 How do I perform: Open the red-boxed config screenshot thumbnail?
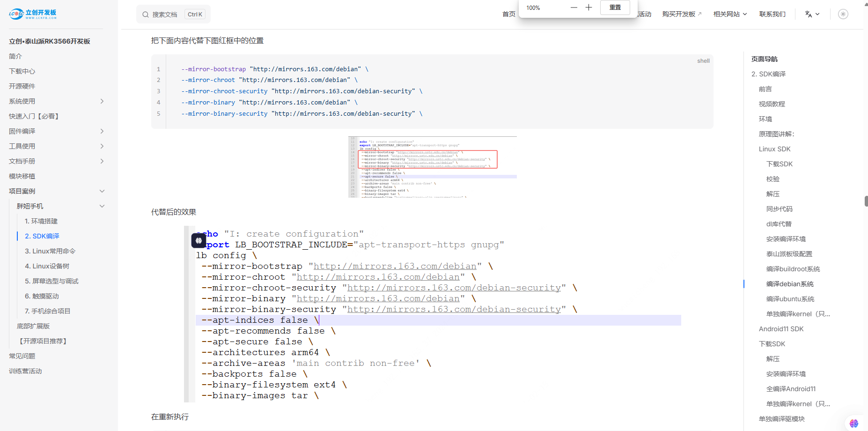point(432,167)
